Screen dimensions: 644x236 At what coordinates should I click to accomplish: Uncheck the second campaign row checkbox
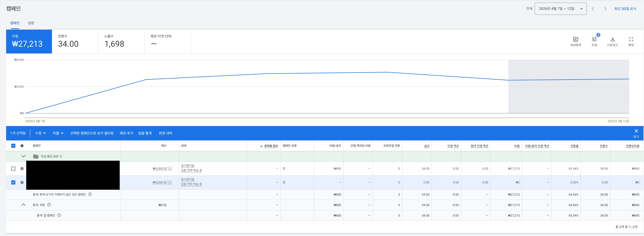click(13, 183)
